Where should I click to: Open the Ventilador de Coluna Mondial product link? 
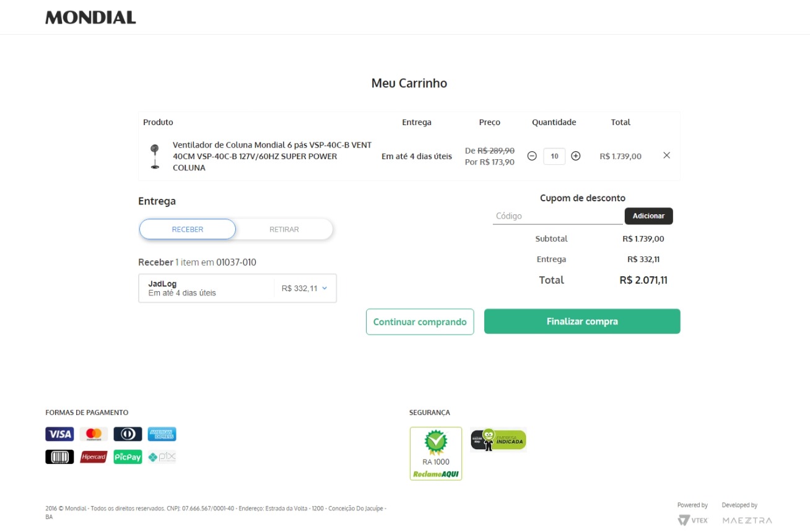(272, 156)
